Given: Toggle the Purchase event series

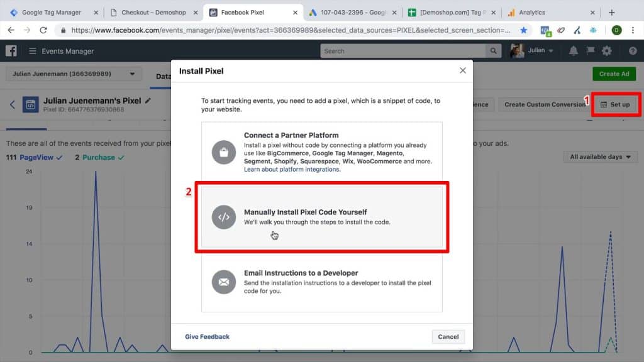Looking at the screenshot, I should (99, 157).
